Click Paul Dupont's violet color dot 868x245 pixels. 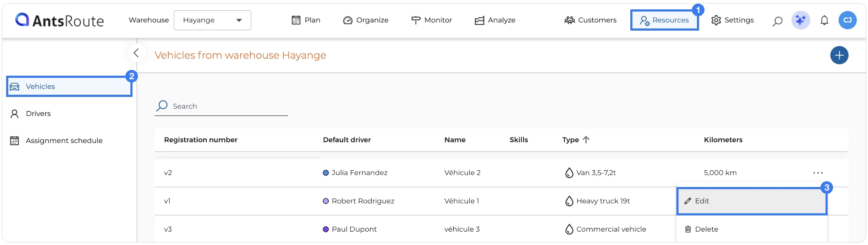pos(326,229)
